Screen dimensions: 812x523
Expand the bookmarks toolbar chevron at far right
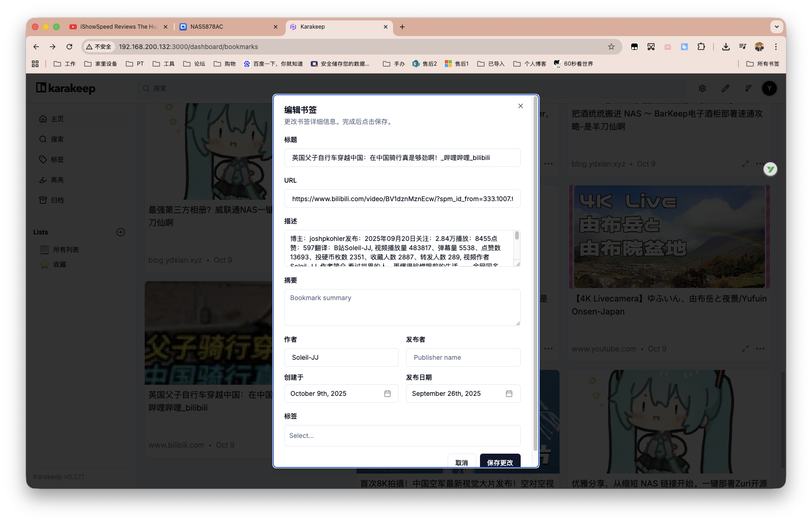776,27
